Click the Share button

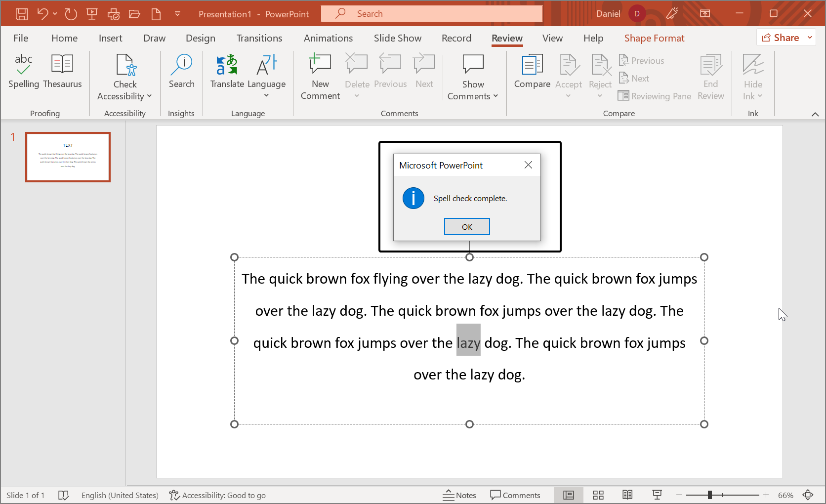(781, 38)
